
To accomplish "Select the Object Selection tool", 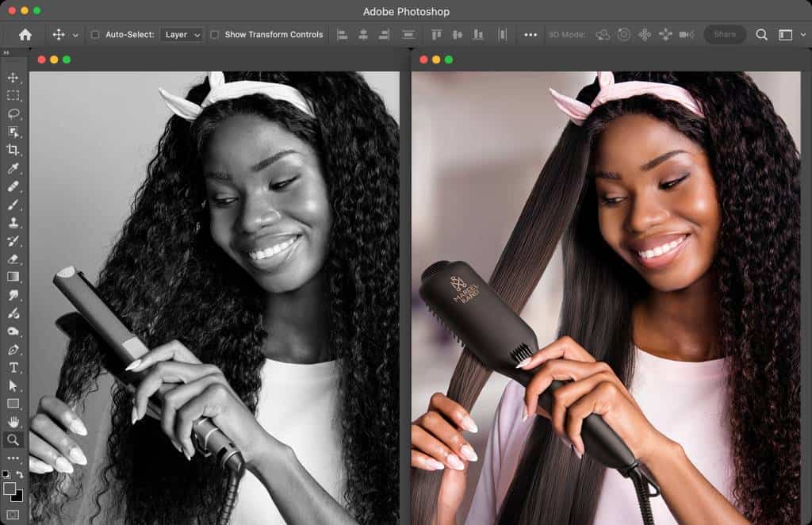I will [13, 132].
